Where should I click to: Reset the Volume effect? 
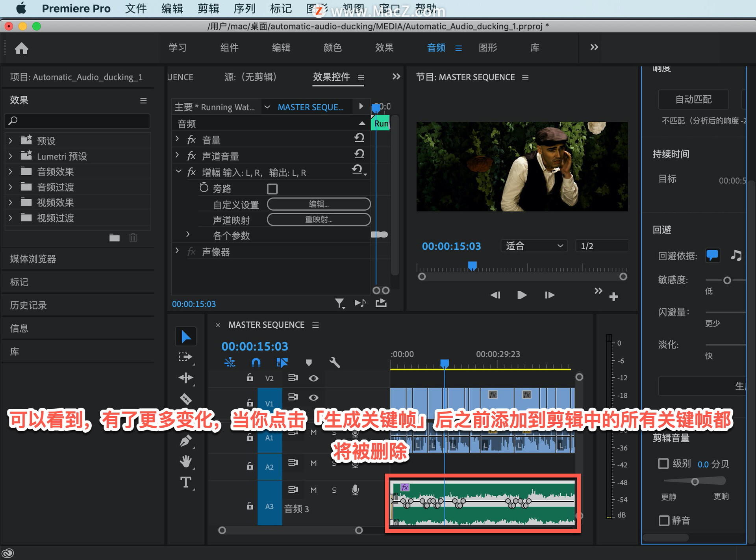359,138
